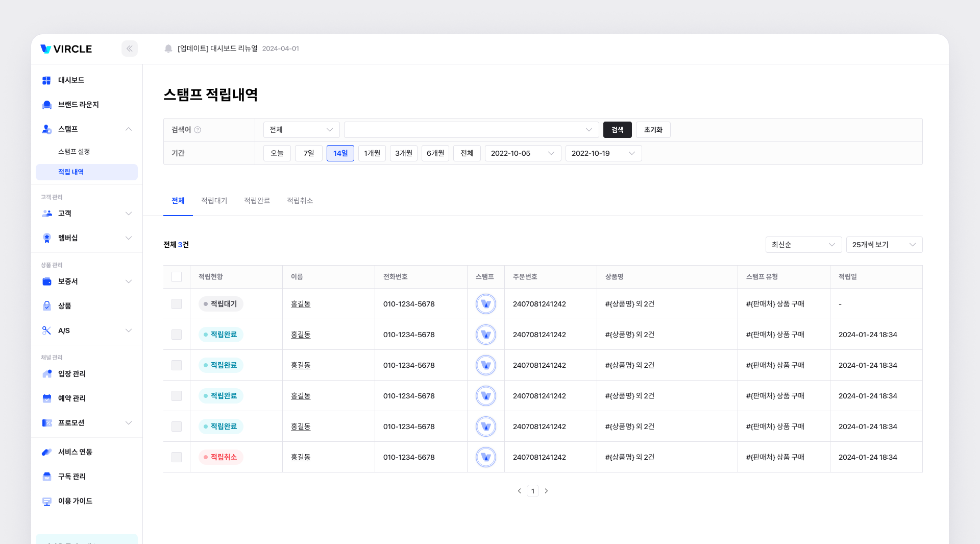
Task: Open the 25개씩 보기 page size dropdown
Action: 885,245
